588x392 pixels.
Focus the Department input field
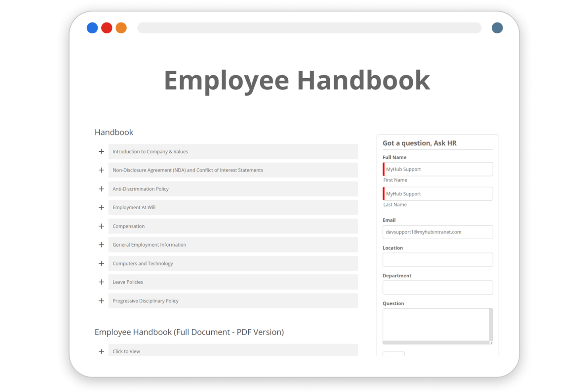[x=438, y=288]
